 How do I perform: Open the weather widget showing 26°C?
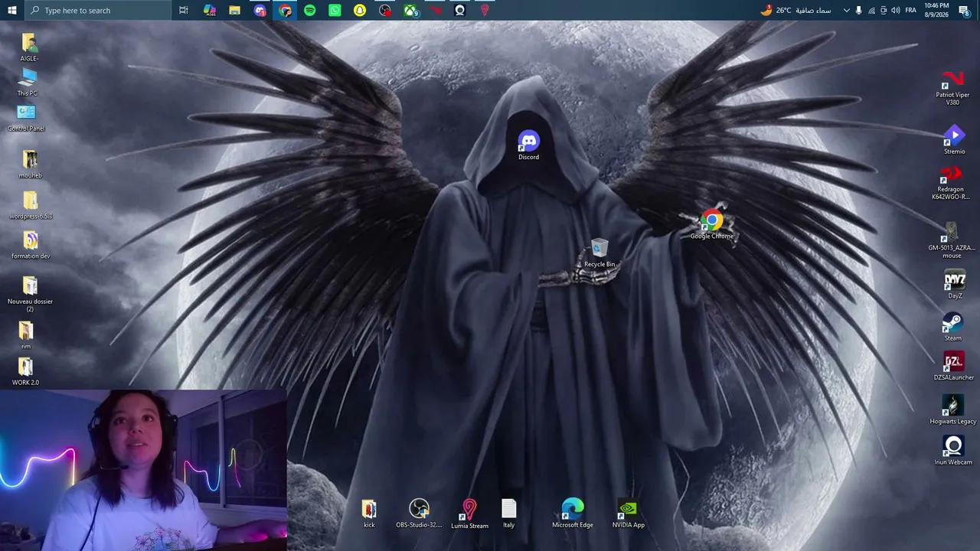pyautogui.click(x=795, y=10)
